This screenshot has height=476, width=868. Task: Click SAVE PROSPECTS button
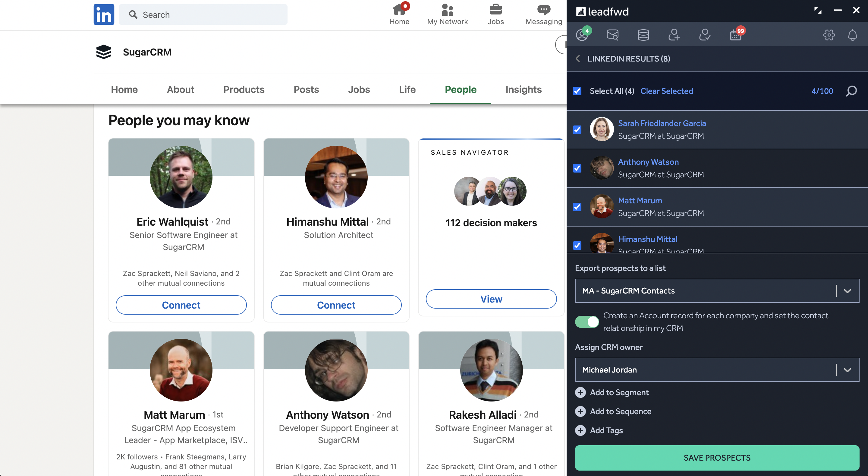(x=717, y=457)
